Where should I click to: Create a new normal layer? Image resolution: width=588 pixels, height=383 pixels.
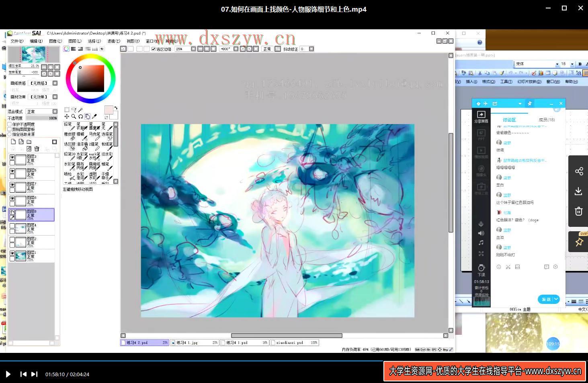13,142
